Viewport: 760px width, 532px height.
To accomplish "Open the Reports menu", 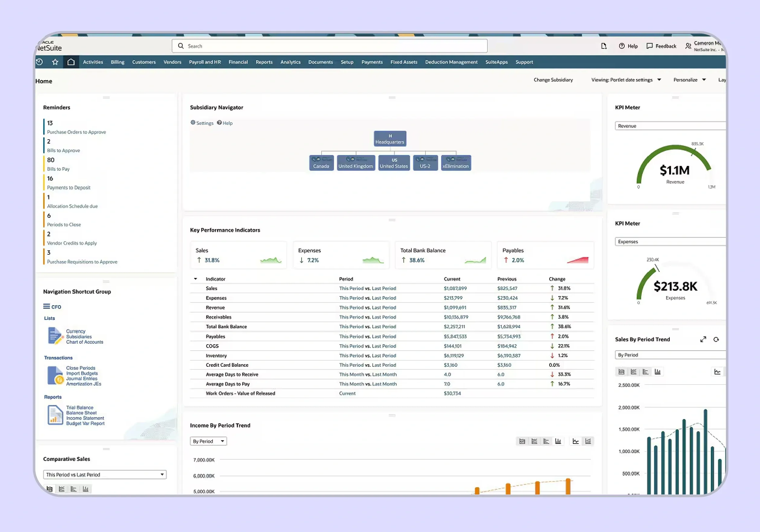I will click(264, 62).
